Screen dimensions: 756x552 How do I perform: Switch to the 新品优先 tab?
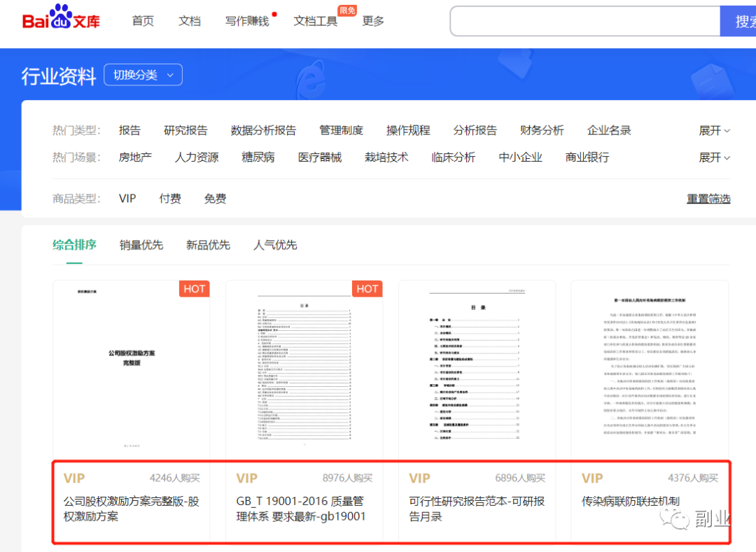click(x=209, y=245)
